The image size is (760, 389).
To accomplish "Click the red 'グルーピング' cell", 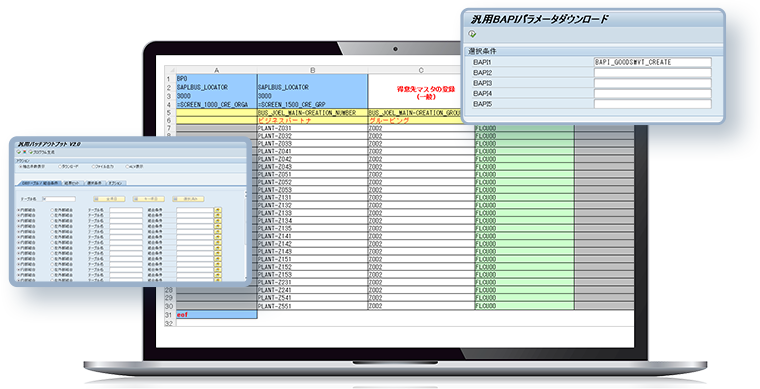I will [421, 121].
